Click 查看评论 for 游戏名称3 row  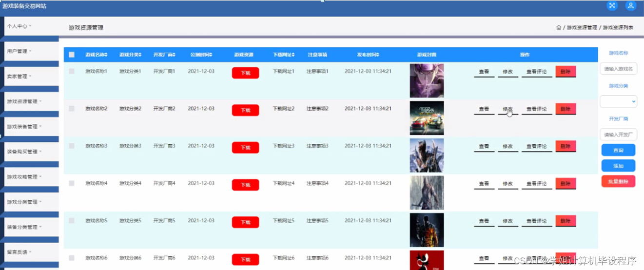(x=537, y=147)
